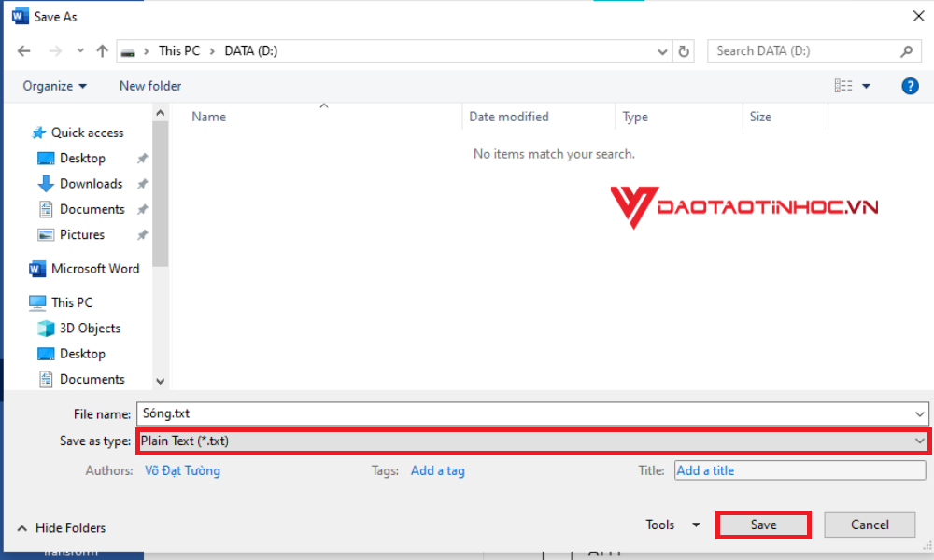Image resolution: width=934 pixels, height=560 pixels.
Task: Click the This PC monitor icon
Action: click(x=37, y=303)
